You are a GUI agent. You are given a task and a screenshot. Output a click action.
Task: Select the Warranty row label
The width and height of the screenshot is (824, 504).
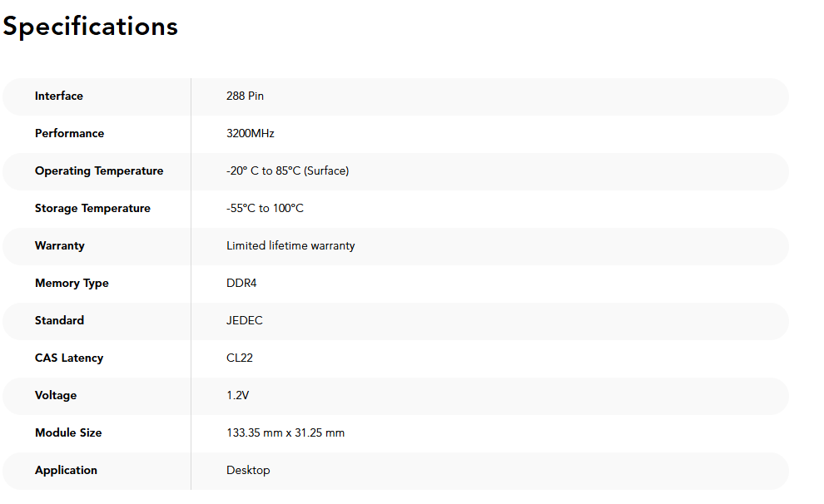click(59, 245)
